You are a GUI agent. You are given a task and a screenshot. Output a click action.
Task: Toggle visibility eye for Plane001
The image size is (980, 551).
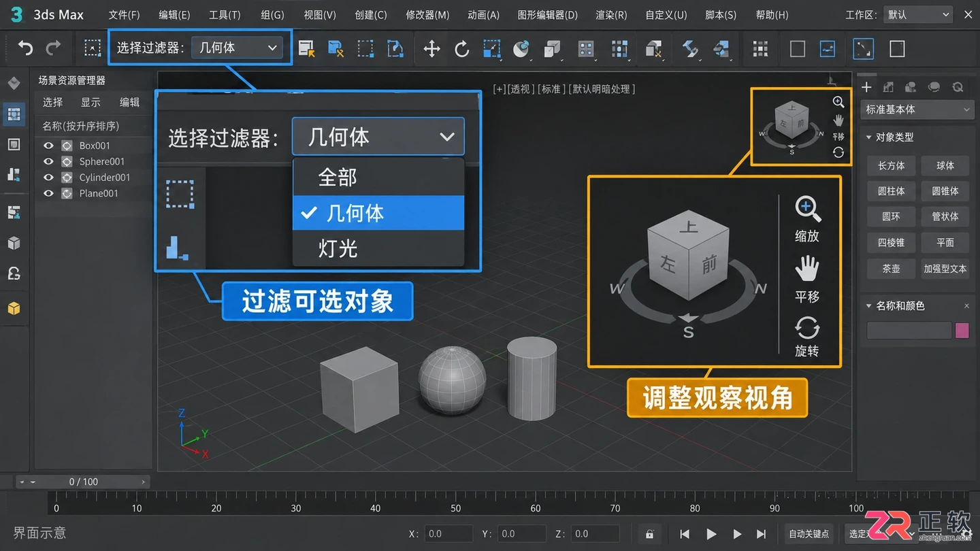(x=48, y=193)
